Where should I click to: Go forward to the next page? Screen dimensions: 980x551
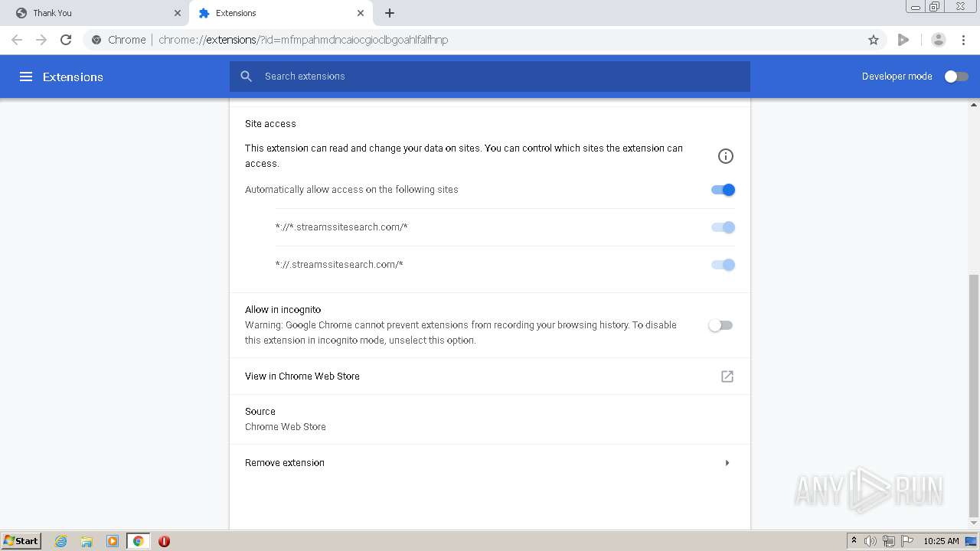coord(41,40)
